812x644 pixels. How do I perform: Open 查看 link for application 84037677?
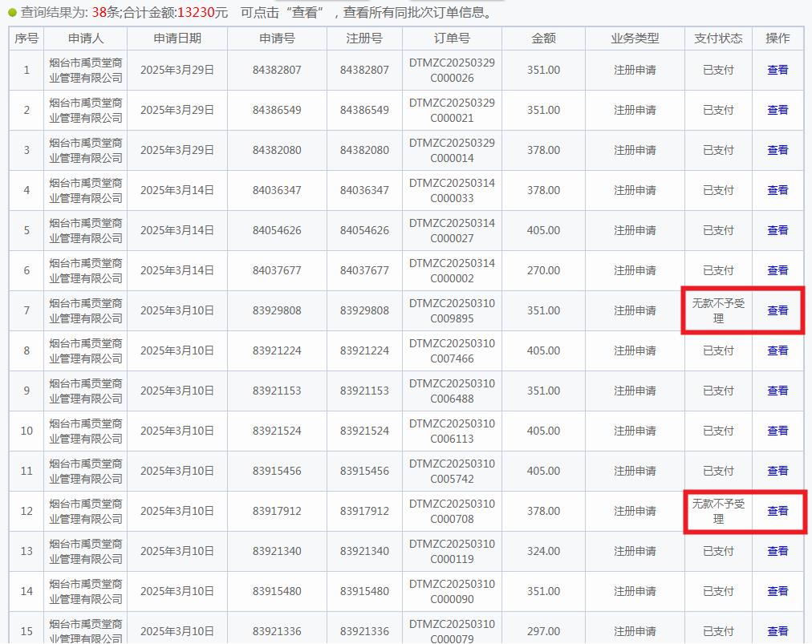click(x=777, y=270)
